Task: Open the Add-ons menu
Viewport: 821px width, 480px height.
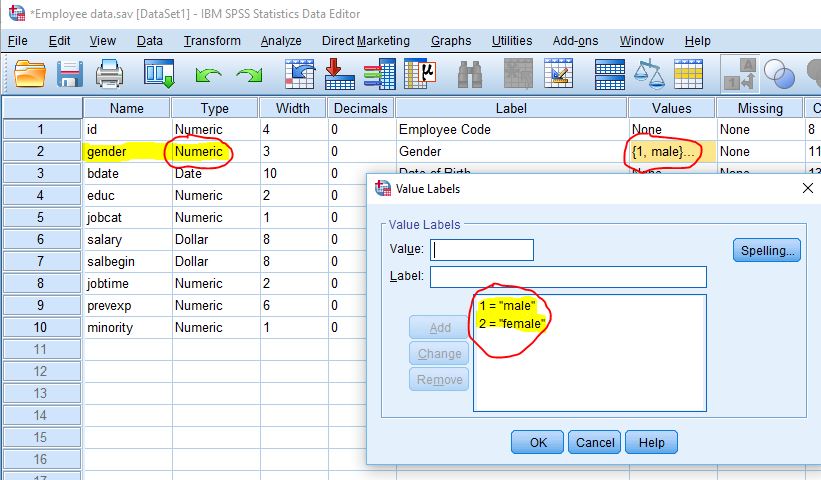Action: tap(575, 41)
